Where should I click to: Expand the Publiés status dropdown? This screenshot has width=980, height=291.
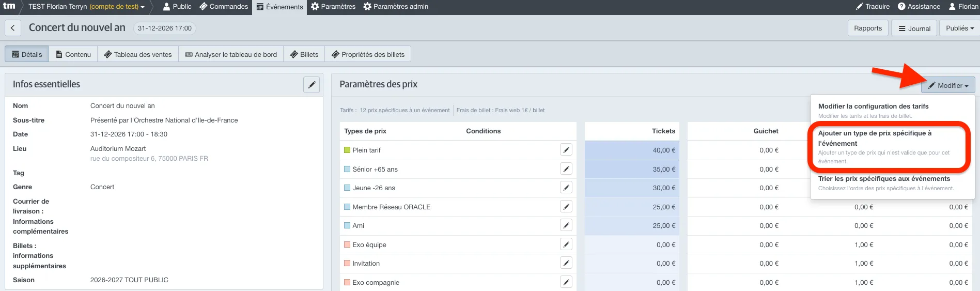tap(959, 28)
